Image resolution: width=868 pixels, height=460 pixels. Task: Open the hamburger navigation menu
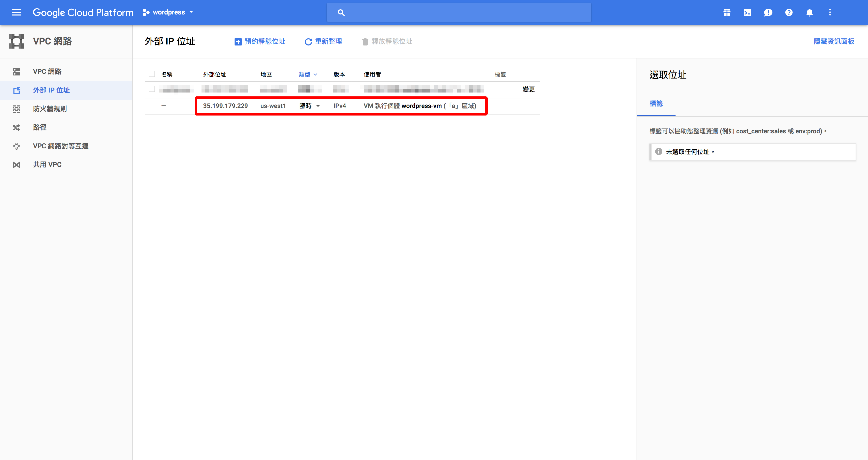tap(16, 12)
